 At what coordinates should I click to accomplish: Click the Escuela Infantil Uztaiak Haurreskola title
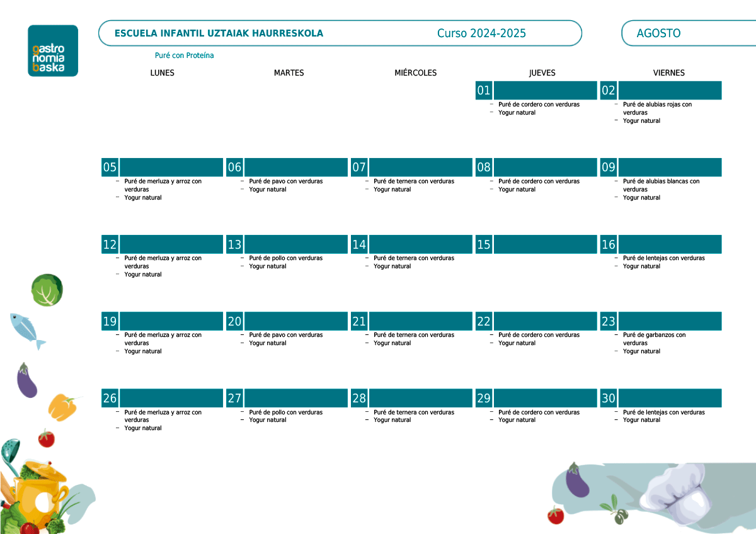[219, 33]
